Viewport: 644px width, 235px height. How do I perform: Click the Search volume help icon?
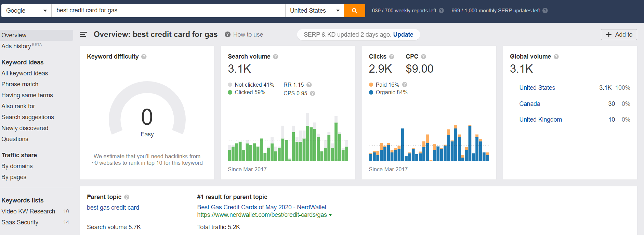276,57
